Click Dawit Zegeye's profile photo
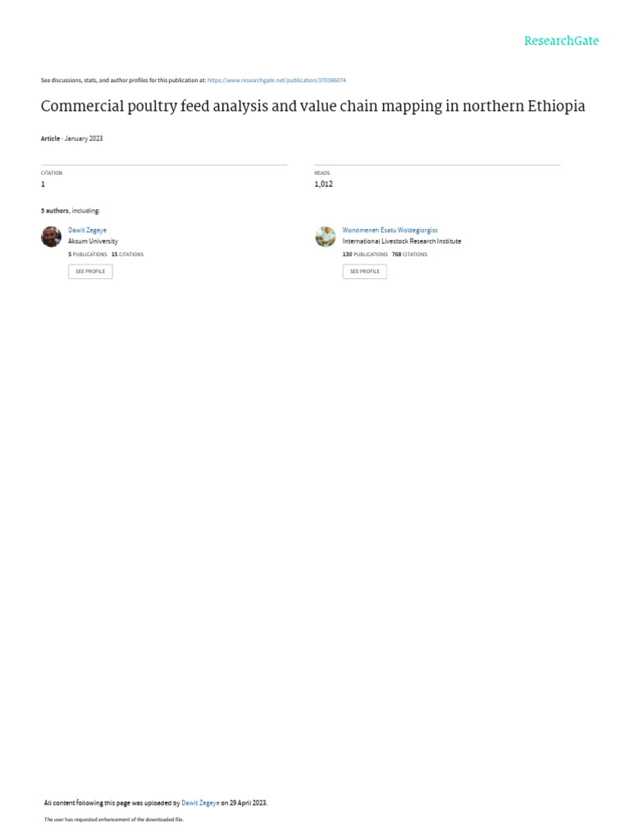Image resolution: width=630 pixels, height=840 pixels. pos(52,236)
